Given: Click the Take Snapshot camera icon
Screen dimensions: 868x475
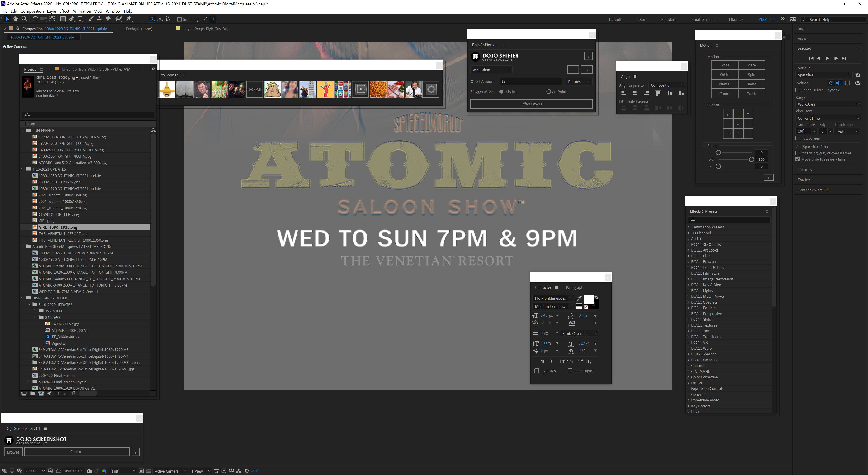Looking at the screenshot, I should click(89, 471).
